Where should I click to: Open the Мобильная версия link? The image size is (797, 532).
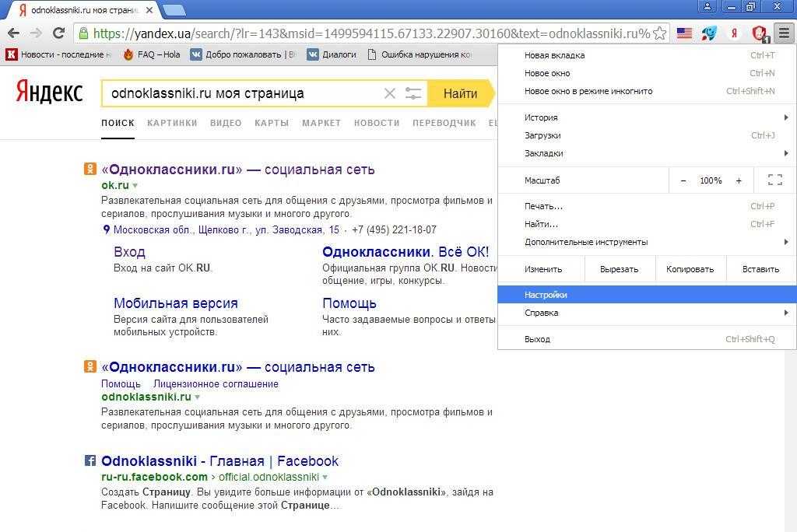(175, 303)
